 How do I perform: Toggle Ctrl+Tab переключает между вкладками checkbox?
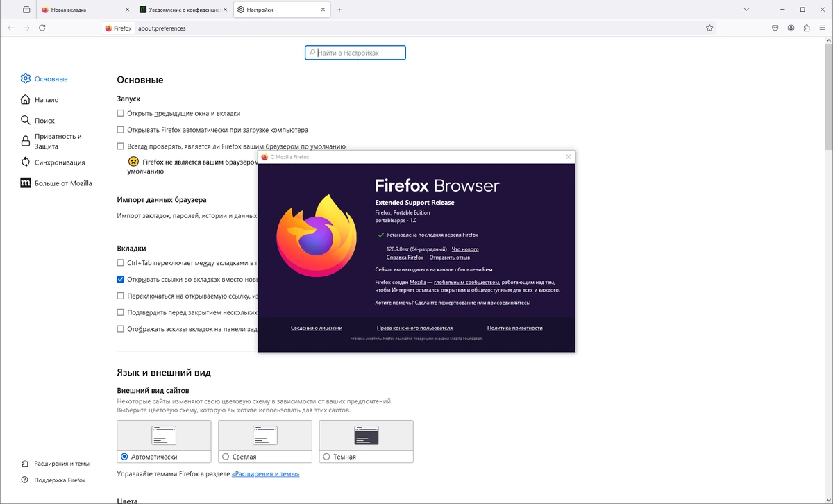pyautogui.click(x=121, y=263)
